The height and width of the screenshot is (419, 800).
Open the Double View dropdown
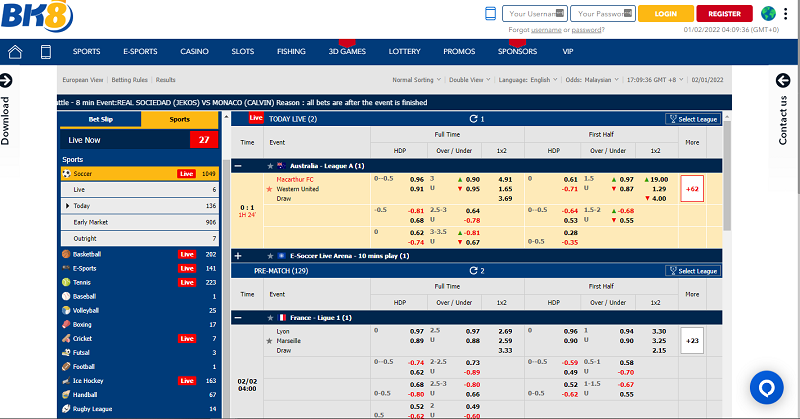click(469, 80)
